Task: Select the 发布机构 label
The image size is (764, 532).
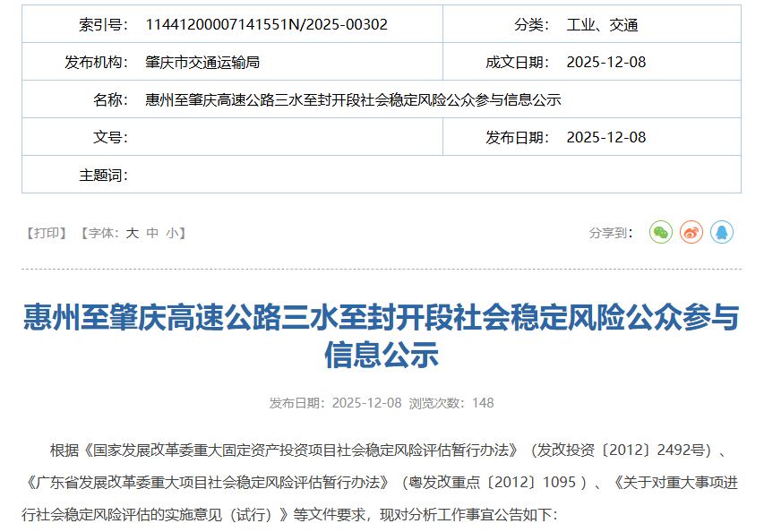Action: click(x=96, y=62)
